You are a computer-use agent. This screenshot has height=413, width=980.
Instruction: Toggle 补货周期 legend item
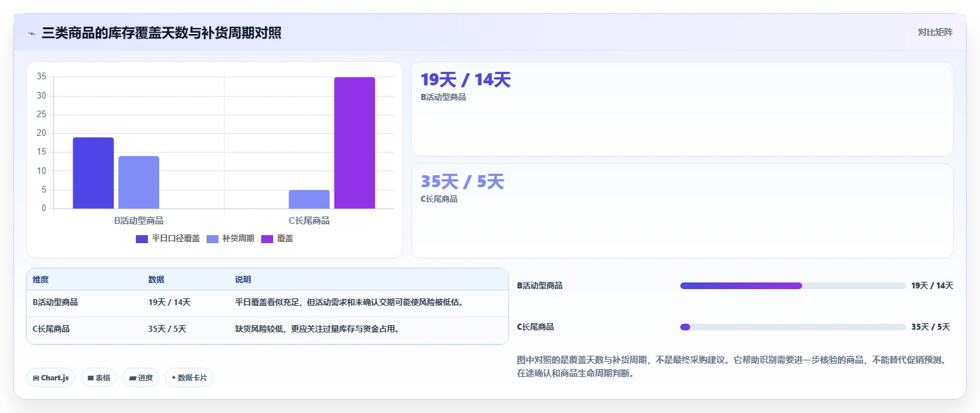tap(231, 238)
